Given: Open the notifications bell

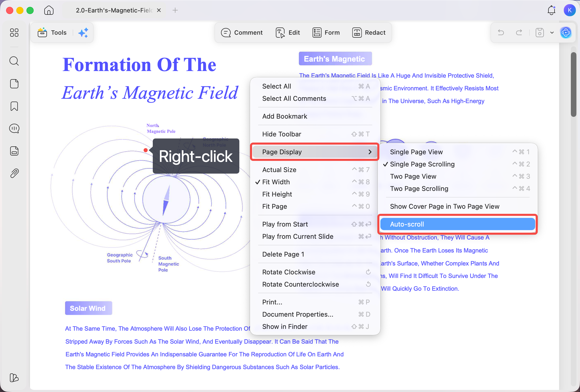Looking at the screenshot, I should tap(551, 10).
